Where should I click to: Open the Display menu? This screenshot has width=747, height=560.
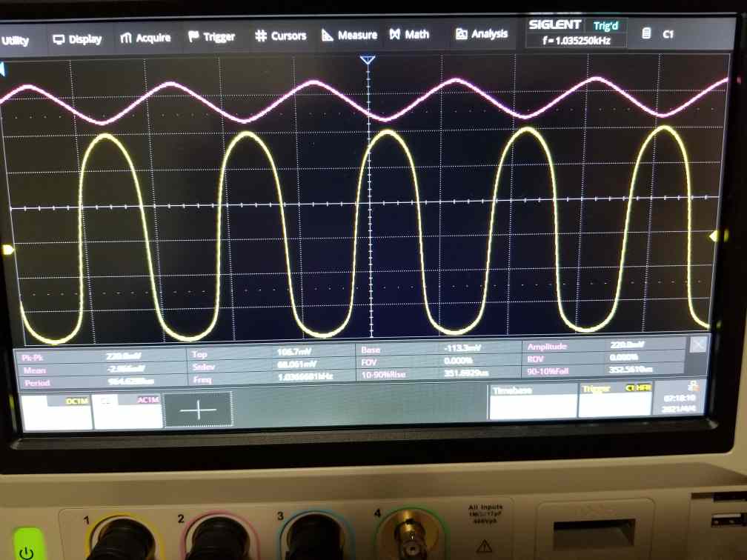77,39
